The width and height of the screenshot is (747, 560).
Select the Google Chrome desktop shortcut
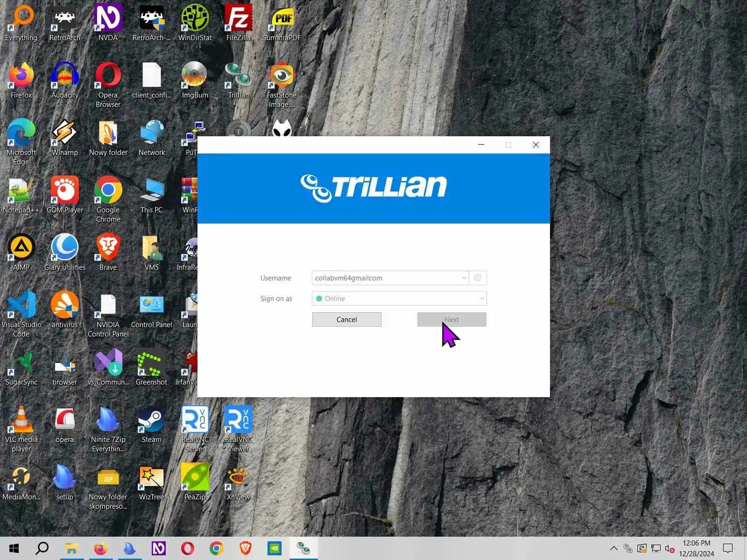(x=108, y=200)
